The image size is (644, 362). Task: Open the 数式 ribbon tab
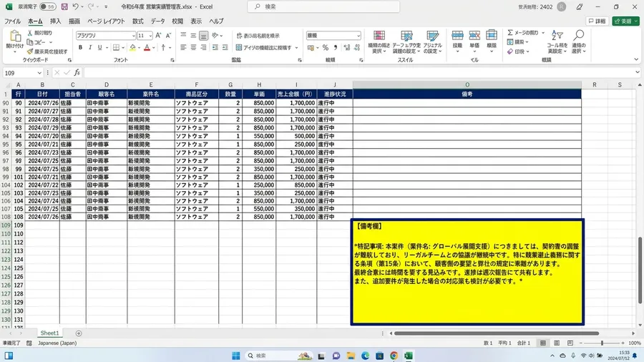[137, 21]
